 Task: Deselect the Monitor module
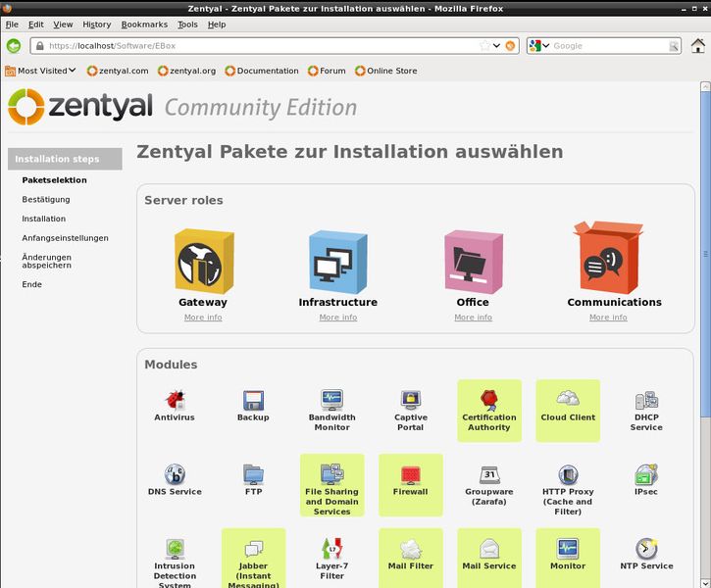(x=568, y=558)
